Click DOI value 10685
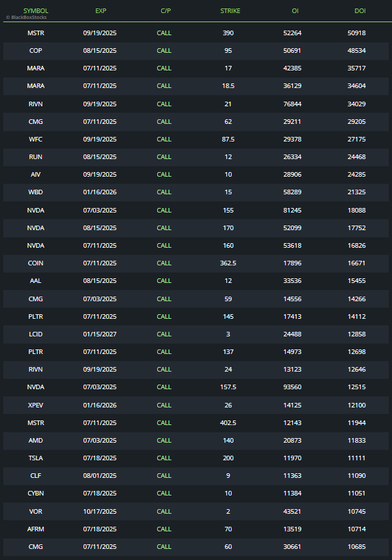The width and height of the screenshot is (392, 560). [357, 546]
